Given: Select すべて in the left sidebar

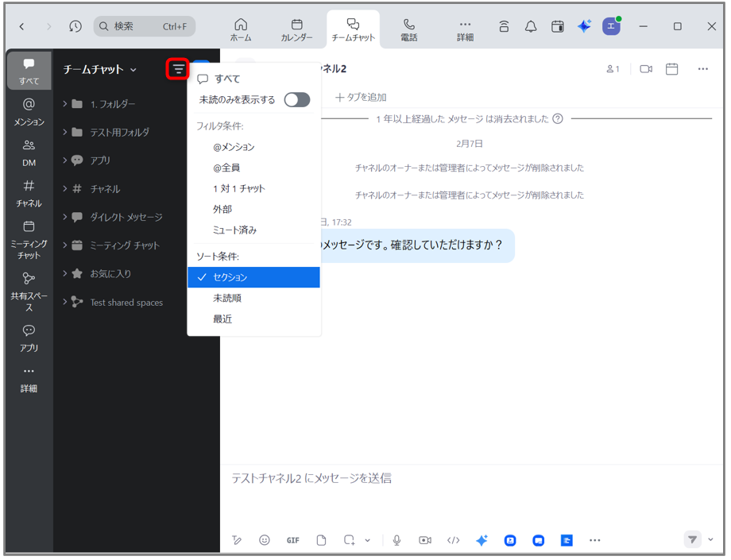Looking at the screenshot, I should click(29, 71).
